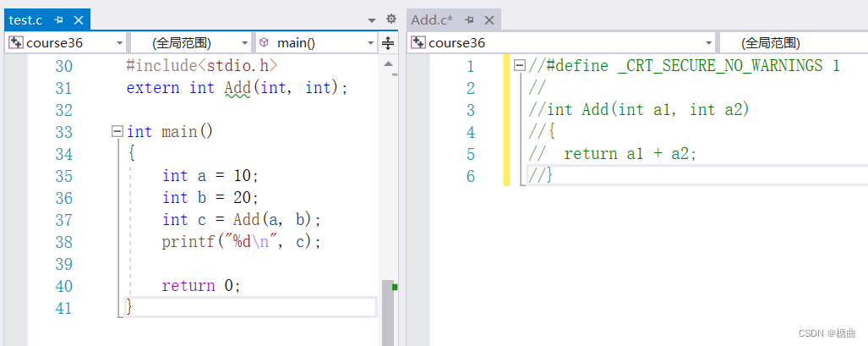
Task: Click '// return a1 + a2;' comment
Action: coord(612,154)
